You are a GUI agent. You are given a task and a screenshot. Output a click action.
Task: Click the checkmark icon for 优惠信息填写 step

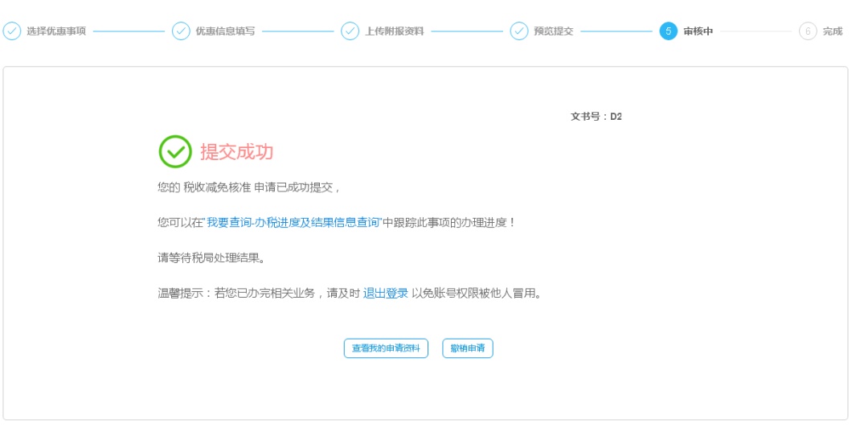181,31
